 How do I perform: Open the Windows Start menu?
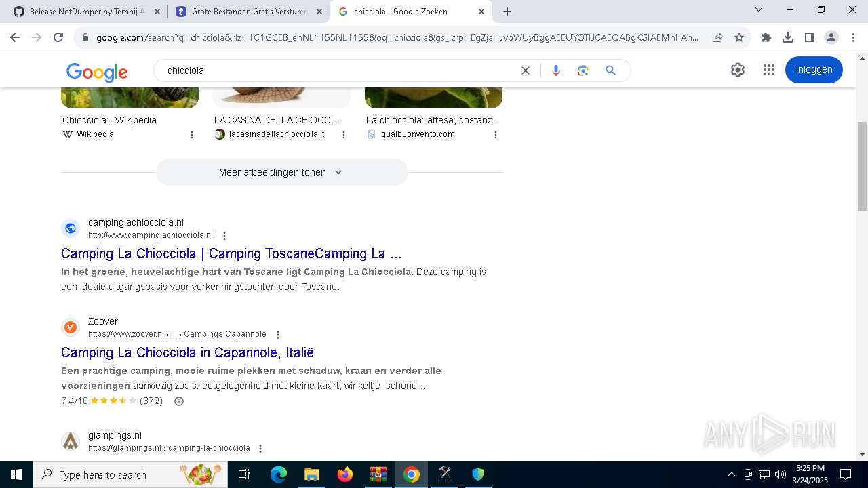[16, 474]
